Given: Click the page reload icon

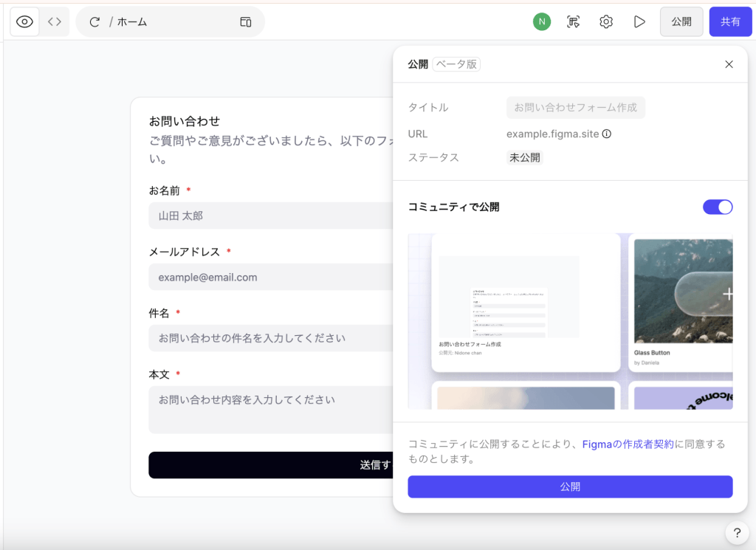Looking at the screenshot, I should (94, 22).
